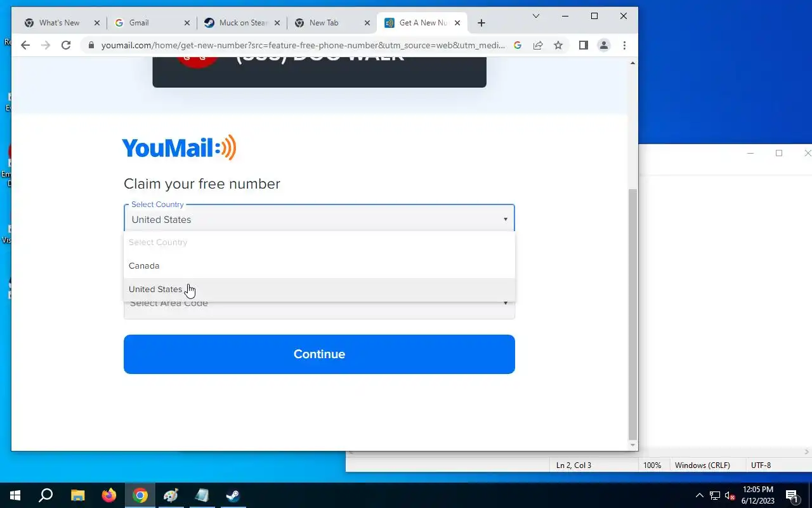Image resolution: width=812 pixels, height=508 pixels.
Task: Click the muted volume tray icon
Action: point(730,495)
